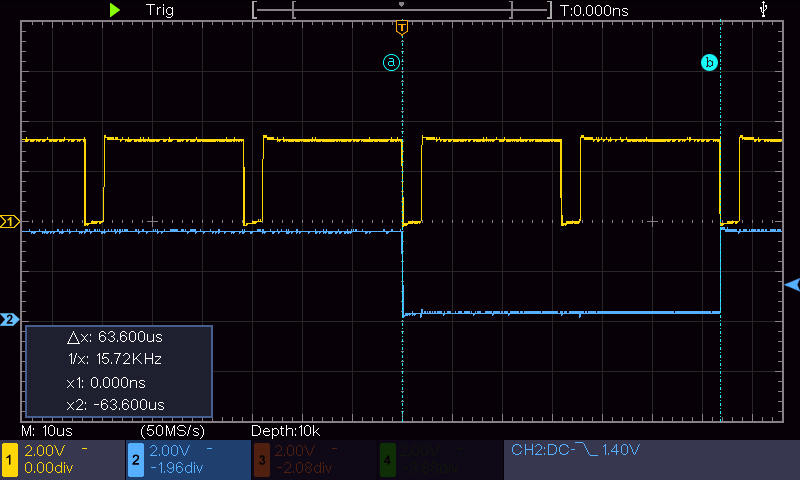Open the Depth:10k memory depth setting
The width and height of the screenshot is (800, 480).
click(285, 431)
